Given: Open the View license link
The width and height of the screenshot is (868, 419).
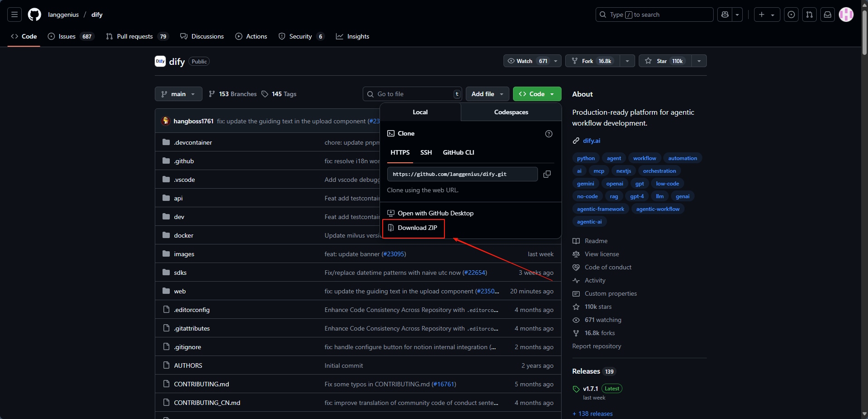Looking at the screenshot, I should [x=602, y=254].
